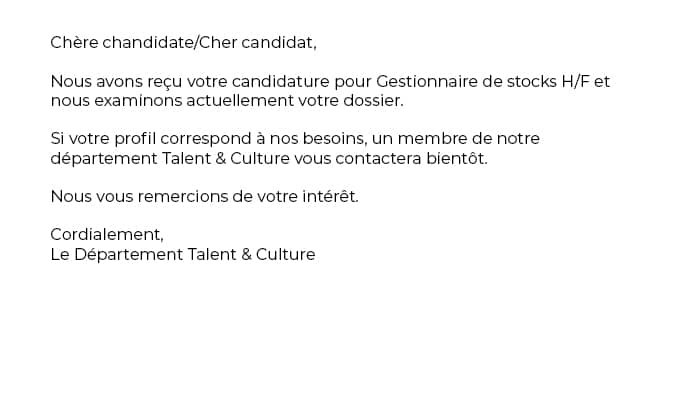700x400 pixels.
Task: Click the word 'candidat' in the greeting
Action: pos(279,43)
